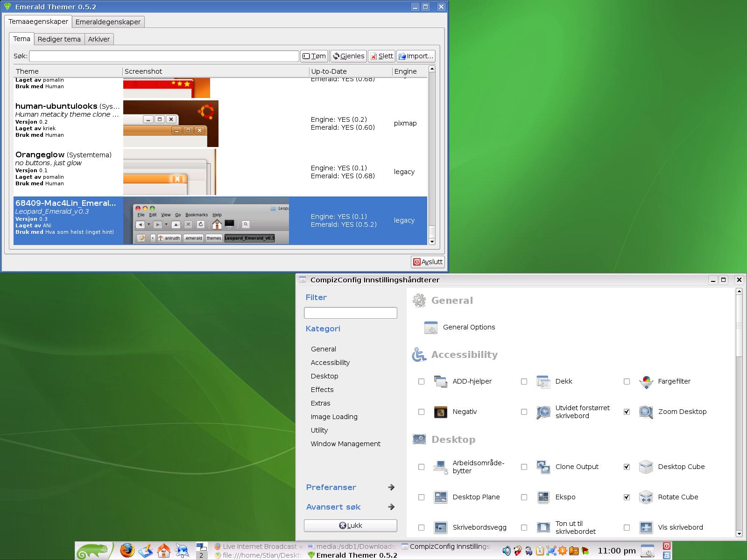
Task: Click the red logout power panel icon
Action: tap(667, 546)
